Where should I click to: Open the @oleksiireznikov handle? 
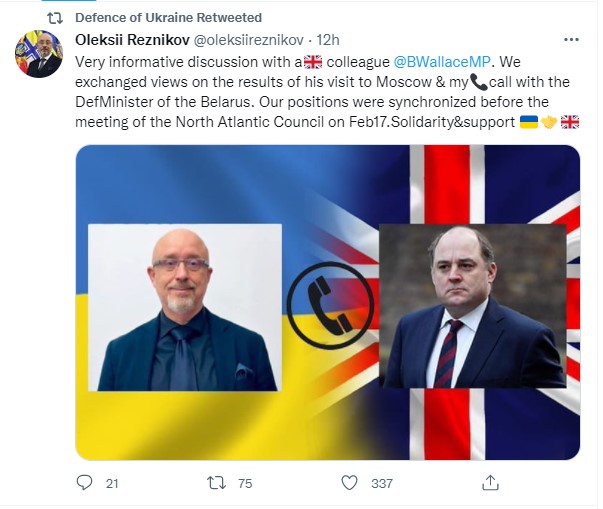point(248,40)
